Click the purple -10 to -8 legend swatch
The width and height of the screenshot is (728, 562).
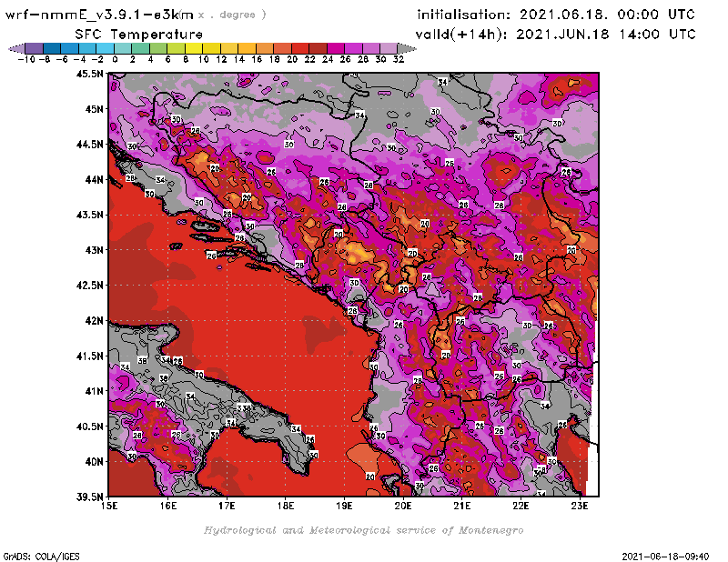(35, 48)
